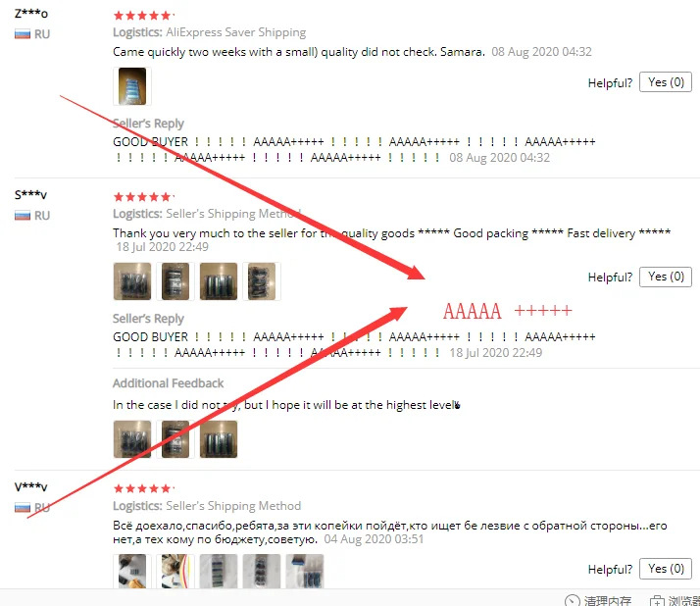Click the memory cleanup icon in status bar

(573, 601)
